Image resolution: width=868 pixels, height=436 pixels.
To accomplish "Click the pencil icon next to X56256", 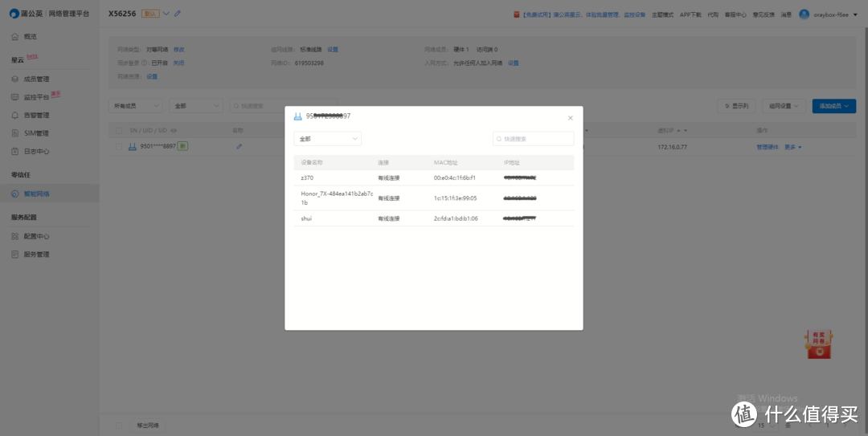I will click(x=178, y=14).
